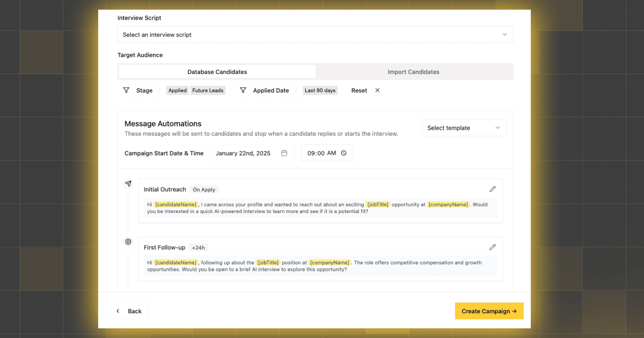Toggle the Future Leads stage filter chip
Screen dimensions: 644x338
point(208,91)
